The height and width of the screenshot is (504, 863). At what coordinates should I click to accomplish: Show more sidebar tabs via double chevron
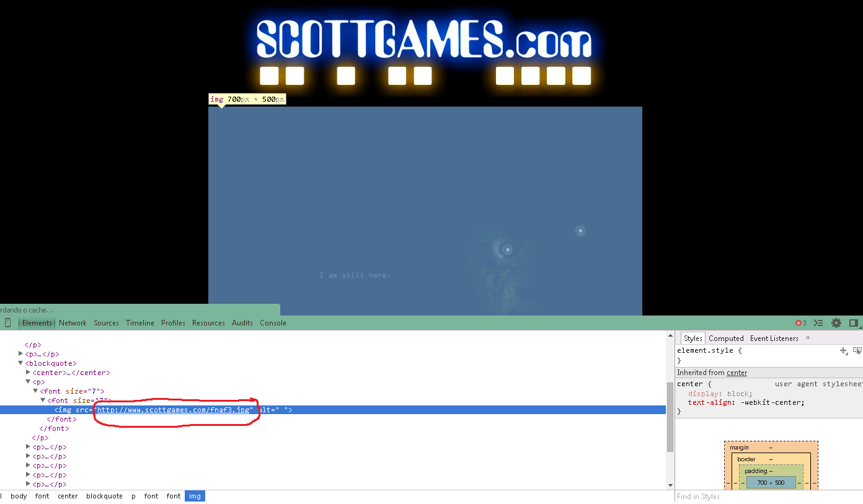point(807,338)
